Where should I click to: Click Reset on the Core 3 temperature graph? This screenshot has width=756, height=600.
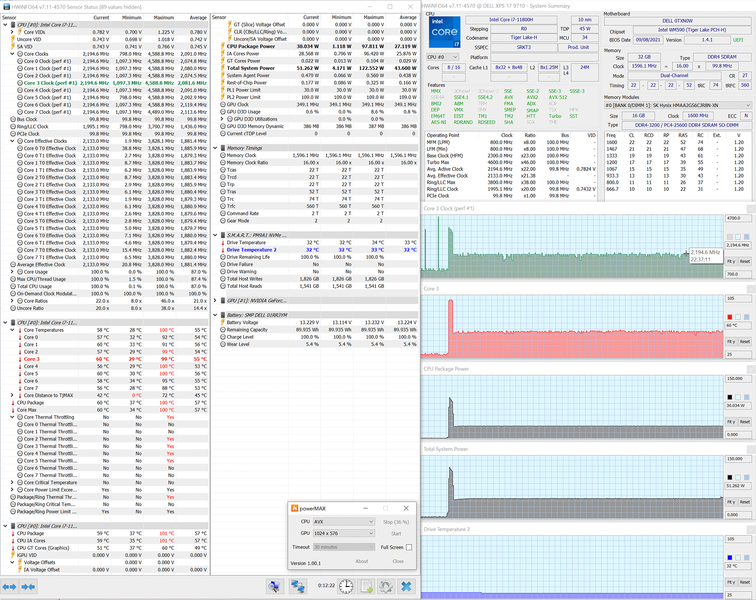tap(745, 341)
